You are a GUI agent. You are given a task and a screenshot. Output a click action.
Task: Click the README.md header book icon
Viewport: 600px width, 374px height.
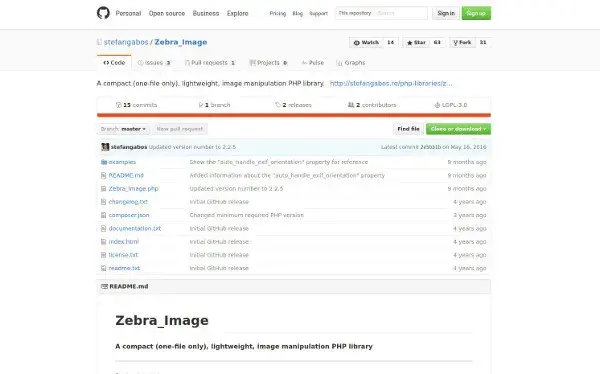coord(104,286)
